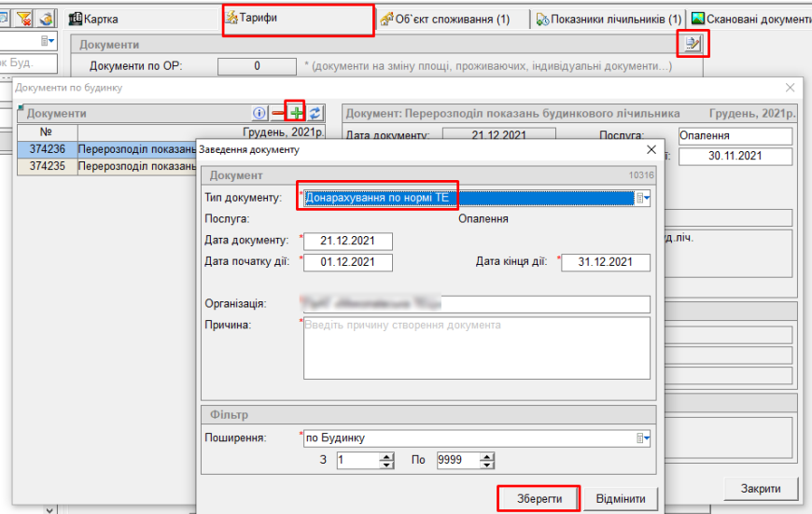The height and width of the screenshot is (514, 812).
Task: Click the green plus add document icon
Action: tap(296, 113)
